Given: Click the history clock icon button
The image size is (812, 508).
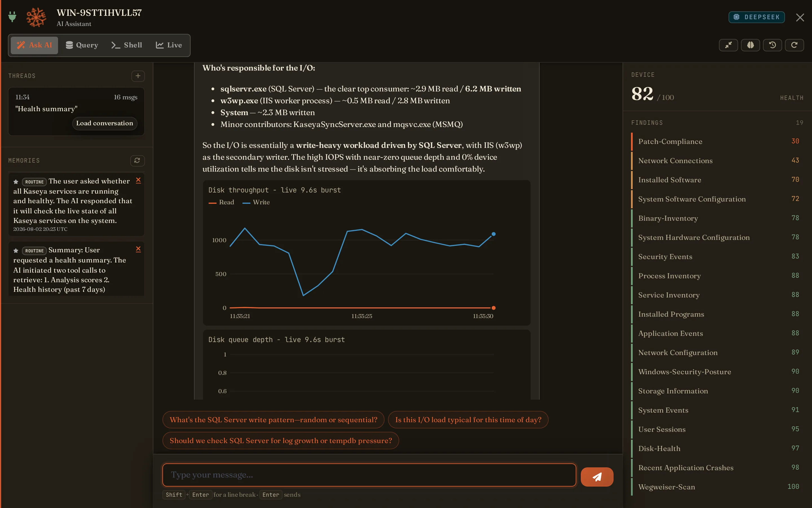Looking at the screenshot, I should coord(772,45).
